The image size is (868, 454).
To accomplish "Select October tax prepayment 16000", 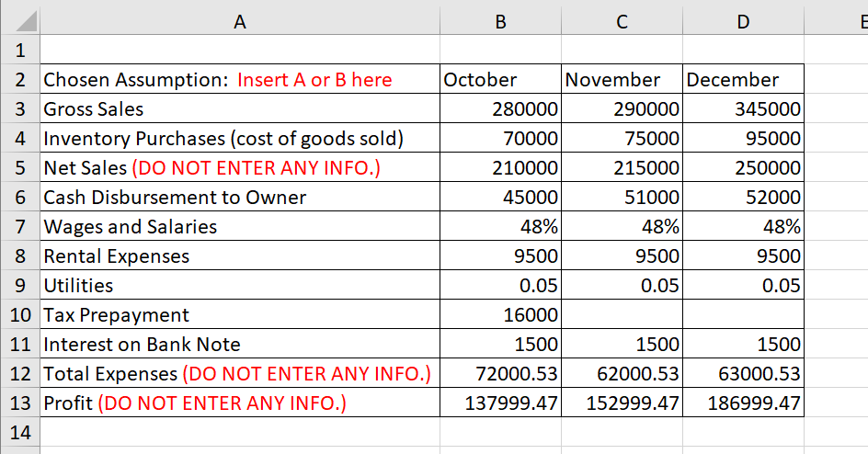I will tap(500, 314).
